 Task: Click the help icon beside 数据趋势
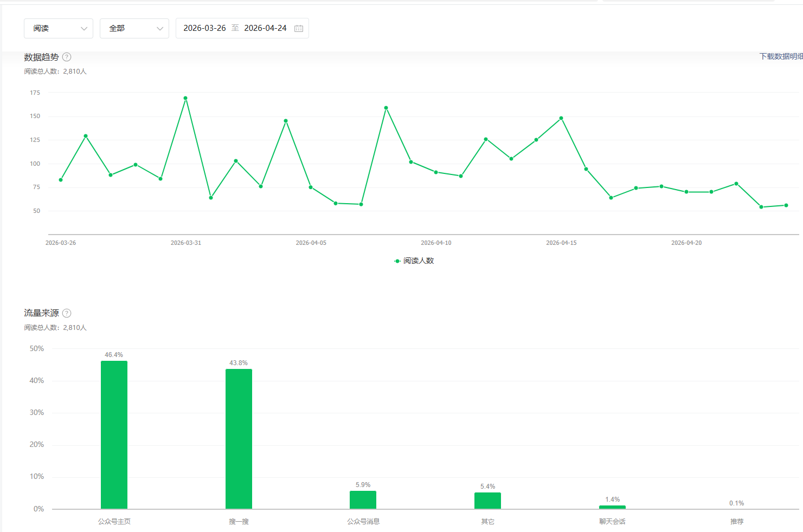click(x=67, y=57)
